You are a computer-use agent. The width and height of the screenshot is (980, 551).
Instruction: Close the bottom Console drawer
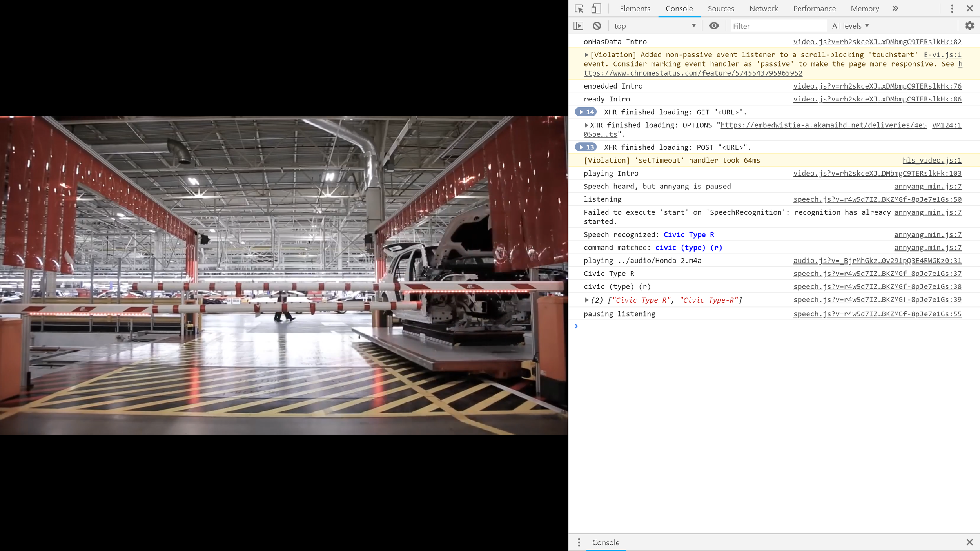tap(969, 542)
